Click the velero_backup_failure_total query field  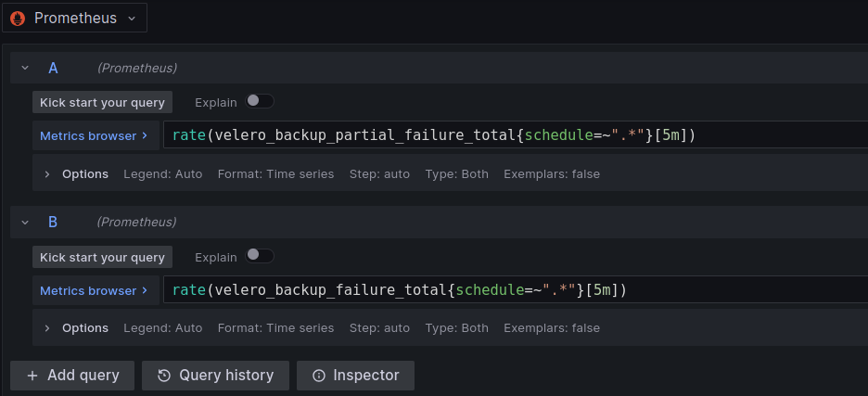(516, 289)
